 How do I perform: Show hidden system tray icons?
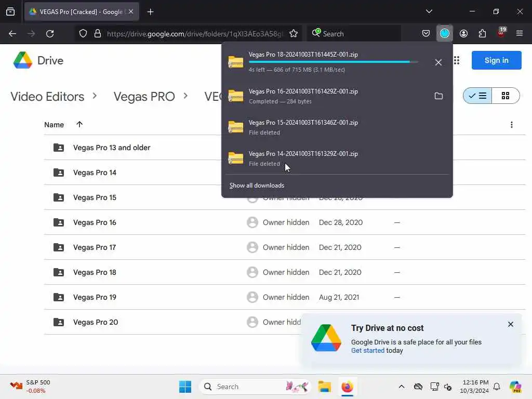point(402,387)
